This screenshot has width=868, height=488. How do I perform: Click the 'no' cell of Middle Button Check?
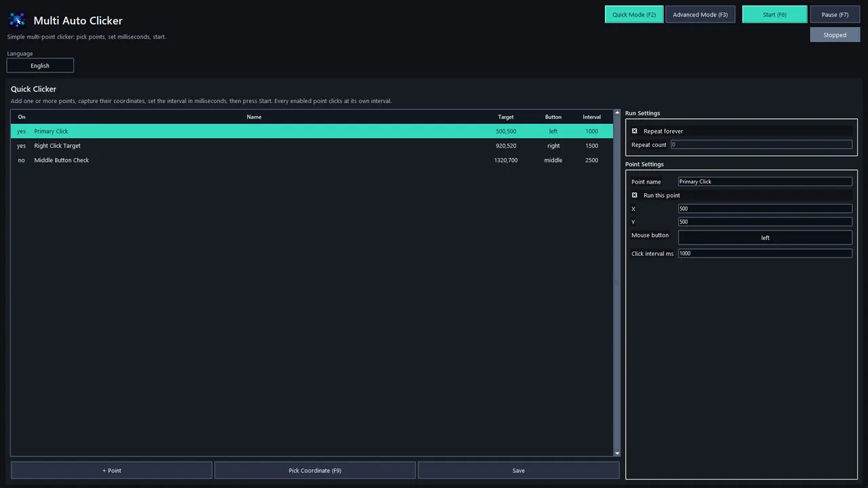pyautogui.click(x=22, y=161)
